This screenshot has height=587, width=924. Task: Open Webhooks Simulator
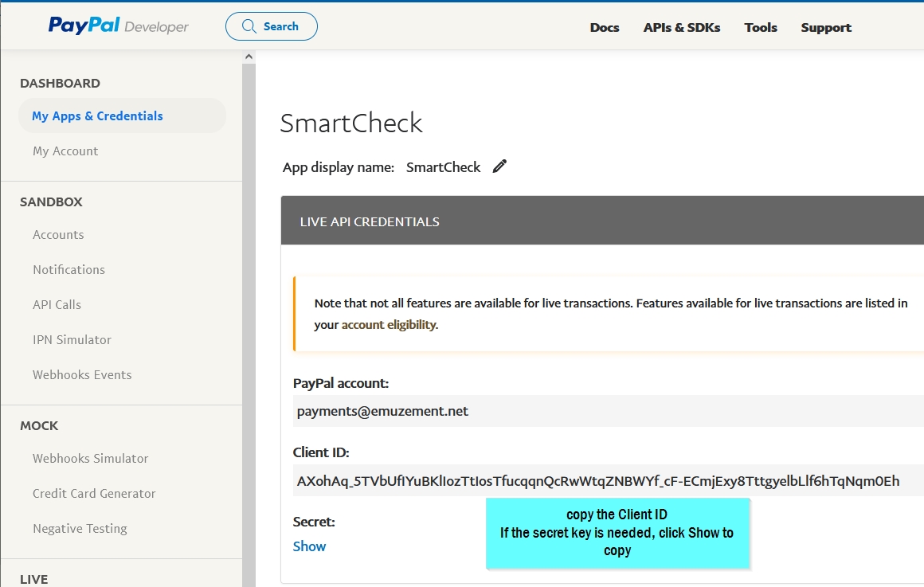[x=90, y=459]
